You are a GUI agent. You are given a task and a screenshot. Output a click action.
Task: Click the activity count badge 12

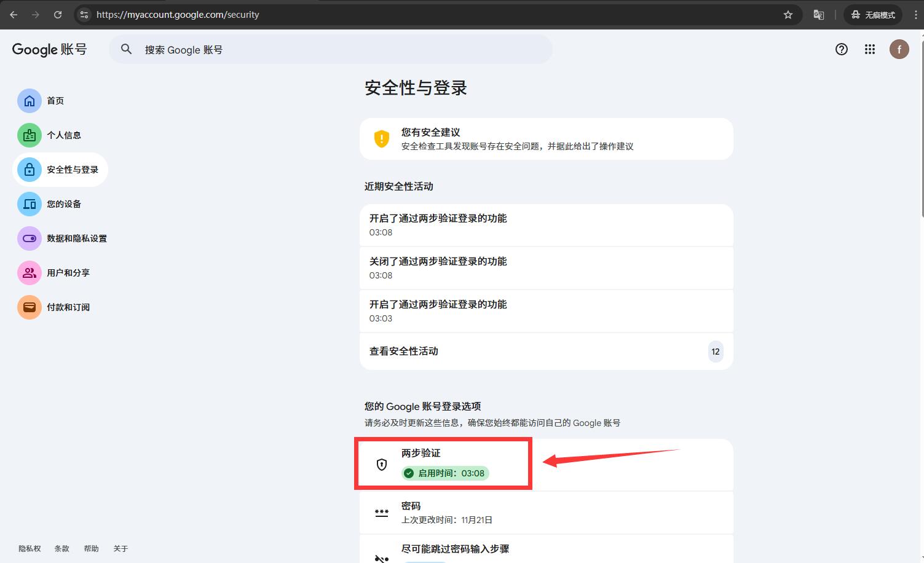coord(716,352)
